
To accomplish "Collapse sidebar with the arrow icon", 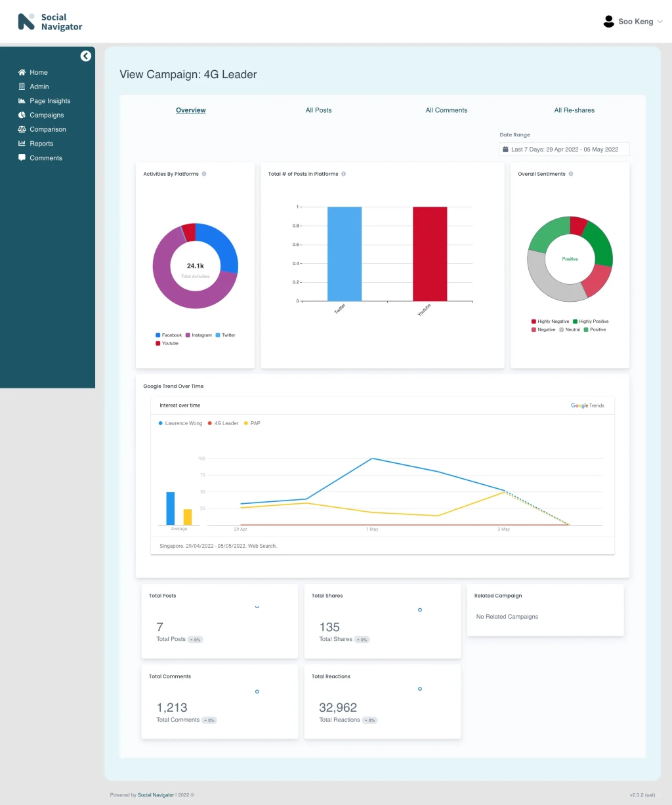I will pos(86,56).
